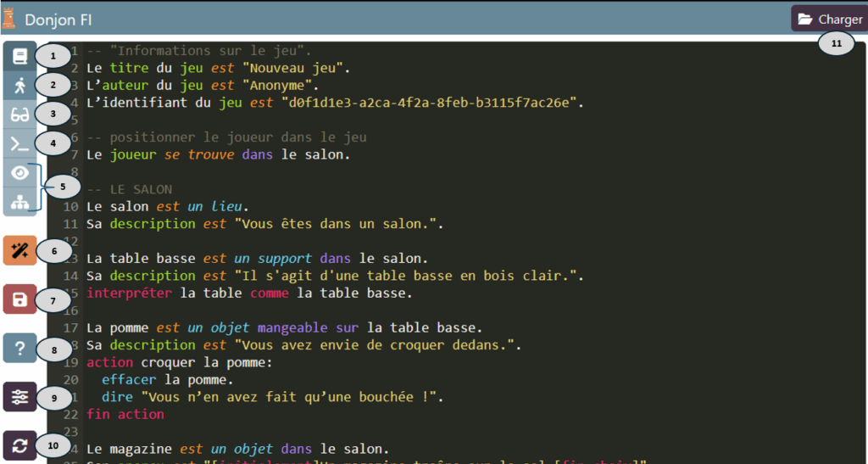Click the Donjon FI rook logo
Image resolution: width=868 pixels, height=464 pixels.
(x=9, y=18)
